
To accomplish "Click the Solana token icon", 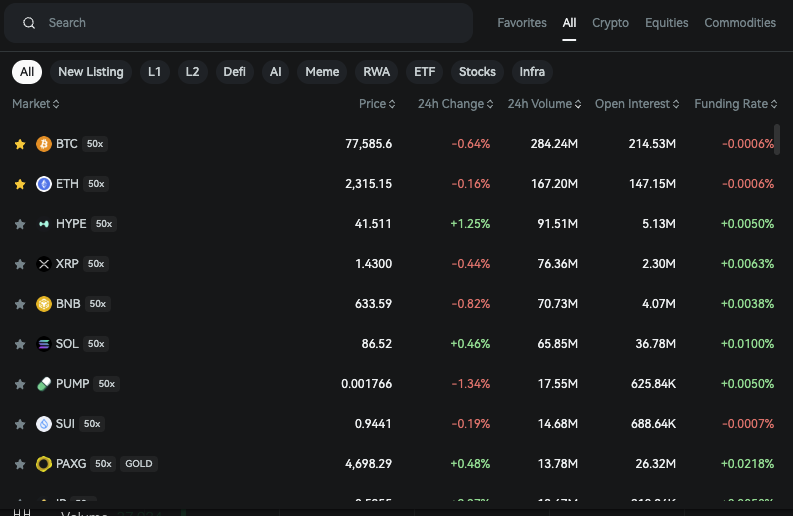I will 44,343.
